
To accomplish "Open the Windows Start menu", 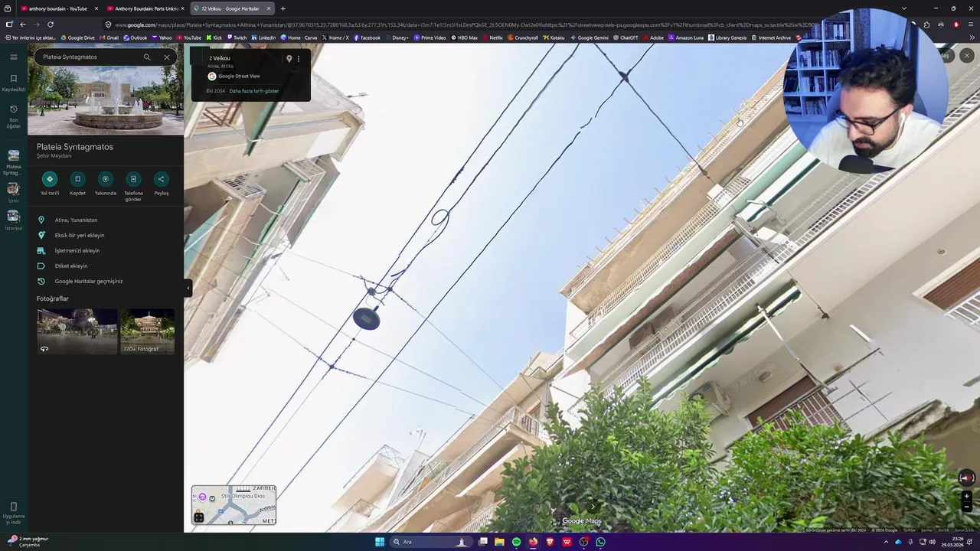I will click(x=380, y=542).
